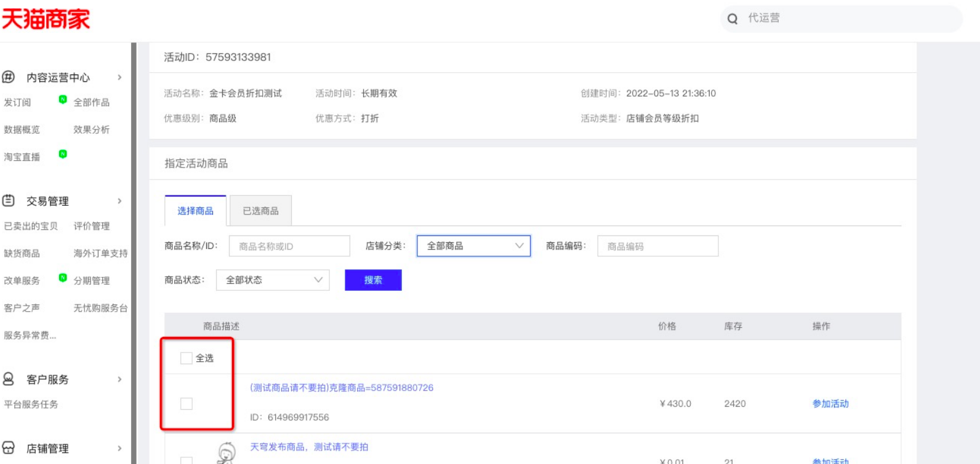Screen dimensions: 980x464
Task: Open 客户之声 in sidebar
Action: [x=22, y=308]
